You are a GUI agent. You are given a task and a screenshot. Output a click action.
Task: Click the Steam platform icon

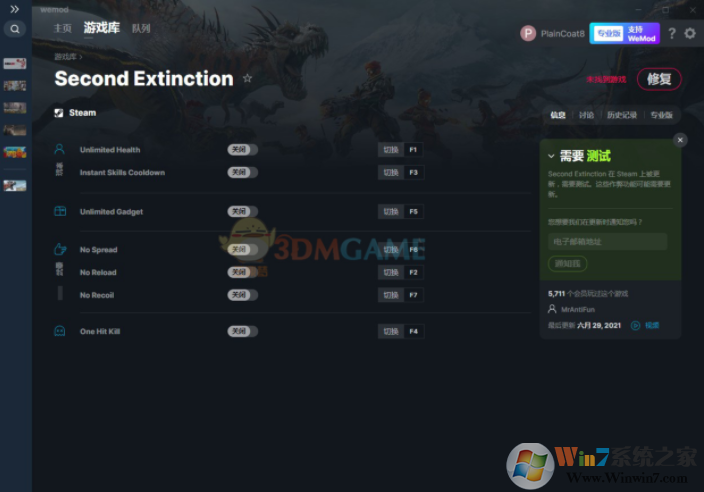click(x=59, y=113)
